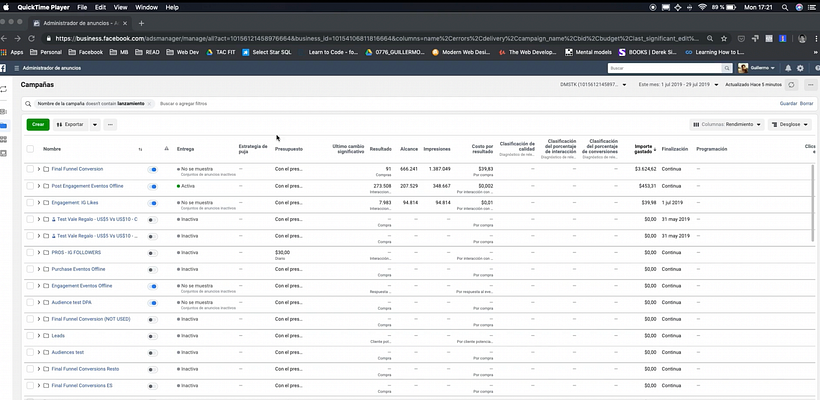Toggle on the Leads campaign switch
The width and height of the screenshot is (820, 400).
(x=153, y=336)
